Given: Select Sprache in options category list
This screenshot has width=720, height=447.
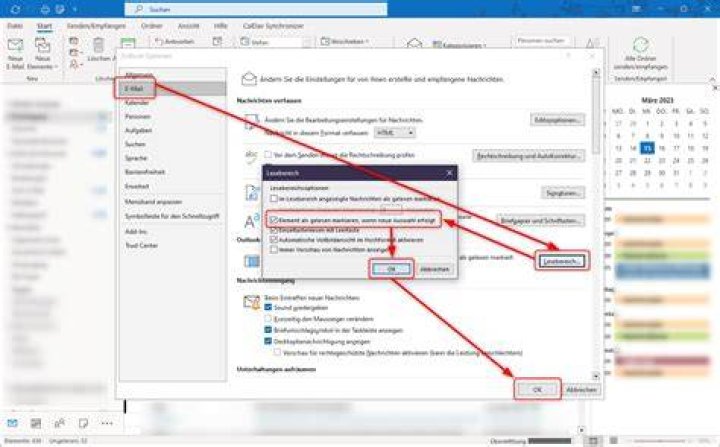Looking at the screenshot, I should coord(172,158).
